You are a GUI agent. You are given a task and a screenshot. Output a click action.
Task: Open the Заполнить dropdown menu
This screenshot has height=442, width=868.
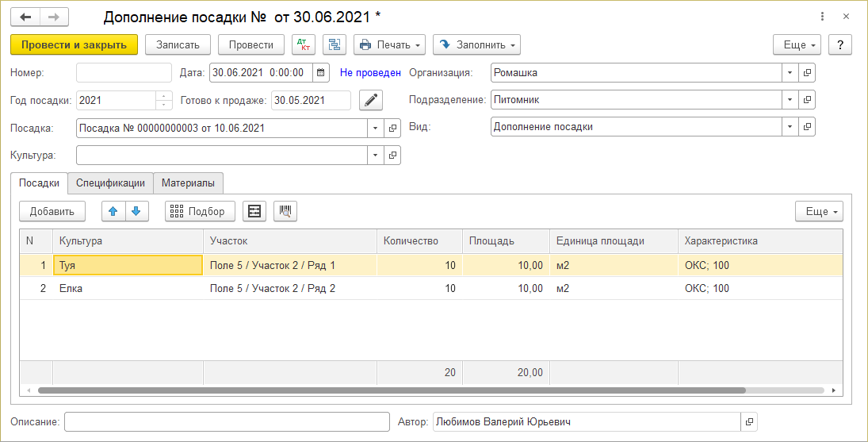point(476,45)
